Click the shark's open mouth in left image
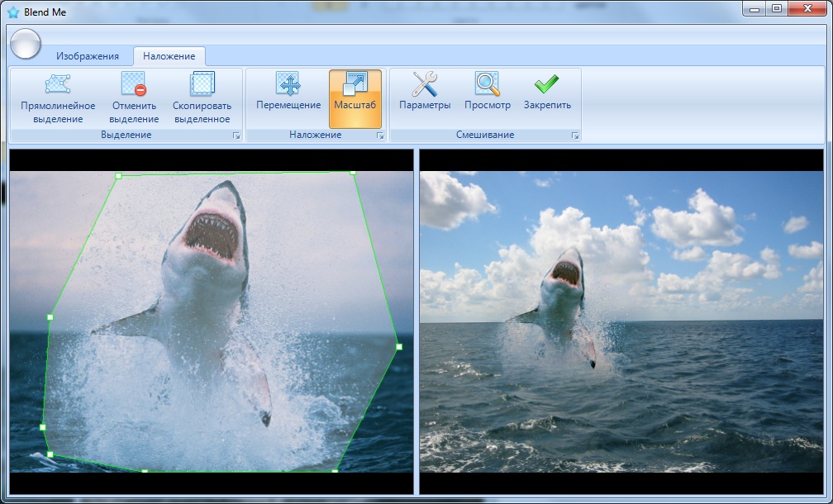 [x=212, y=235]
